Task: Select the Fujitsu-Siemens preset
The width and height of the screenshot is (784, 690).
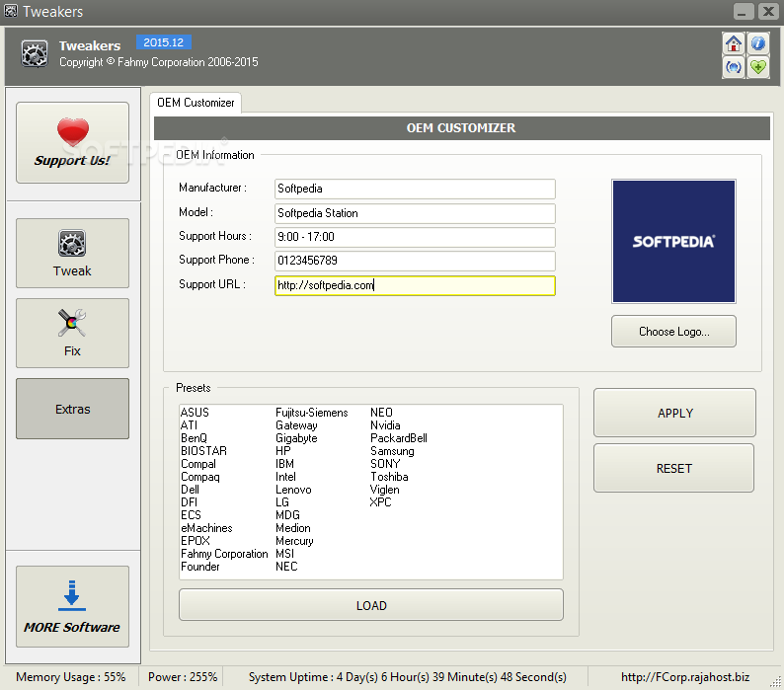Action: (x=311, y=413)
